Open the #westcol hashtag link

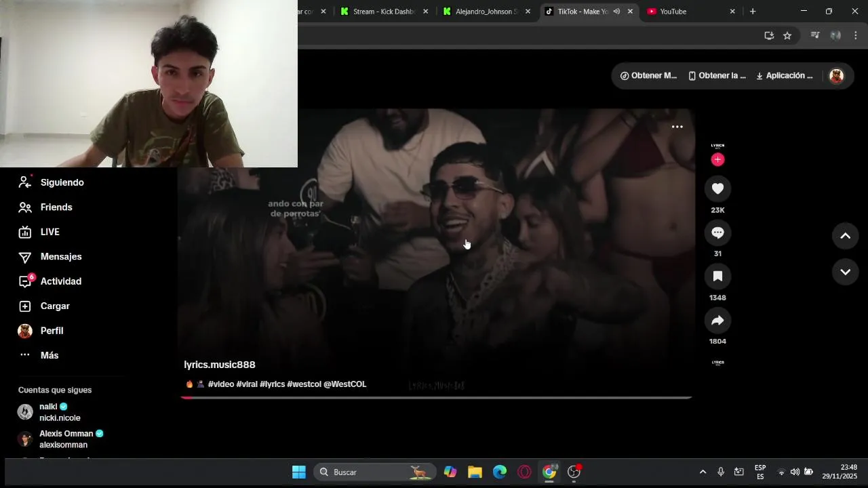(304, 384)
